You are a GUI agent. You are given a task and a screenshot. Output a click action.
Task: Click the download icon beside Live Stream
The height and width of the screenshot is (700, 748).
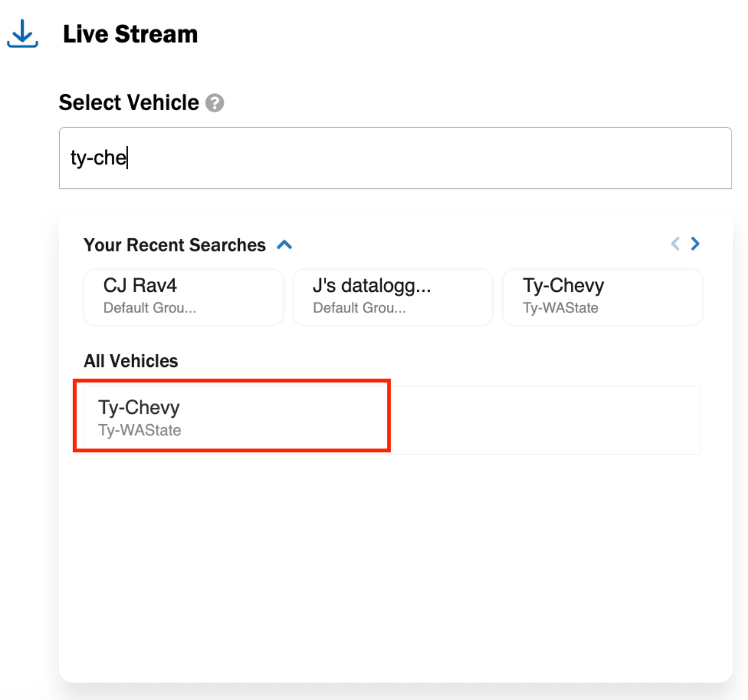(x=22, y=34)
